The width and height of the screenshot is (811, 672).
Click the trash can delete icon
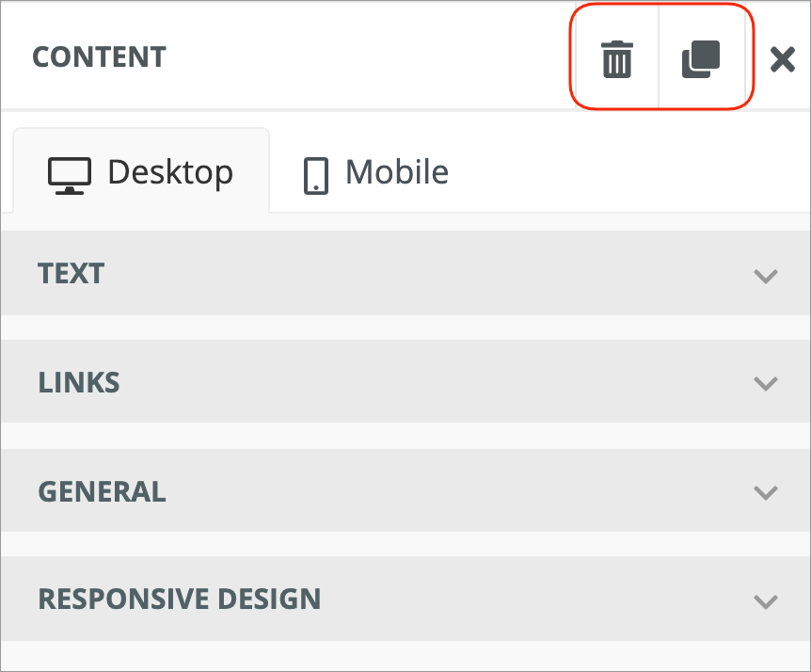click(x=616, y=60)
